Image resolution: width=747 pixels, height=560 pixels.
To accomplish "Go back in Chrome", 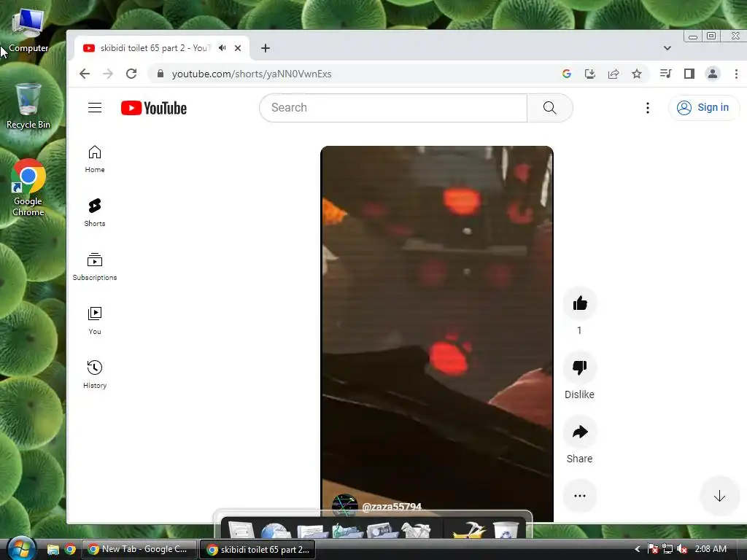I will [85, 74].
